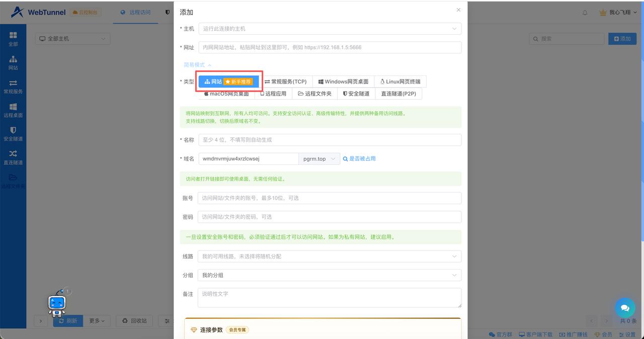644x339 pixels.
Task: Click the 备注 textarea
Action: click(330, 298)
